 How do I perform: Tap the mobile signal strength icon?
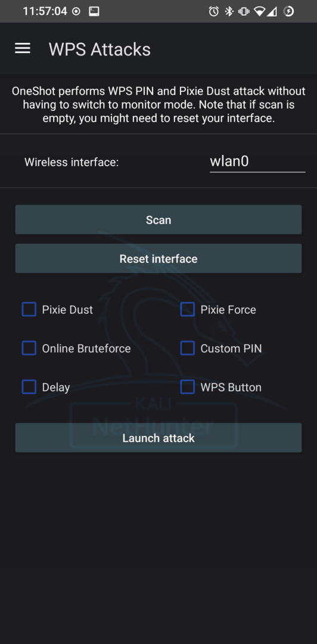(272, 11)
